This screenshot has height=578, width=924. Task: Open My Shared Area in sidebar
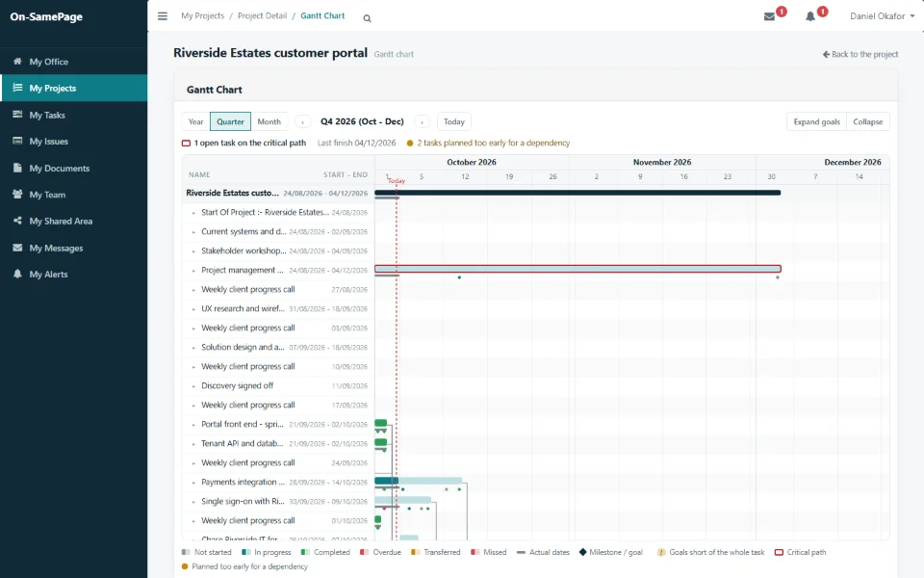[74, 222]
